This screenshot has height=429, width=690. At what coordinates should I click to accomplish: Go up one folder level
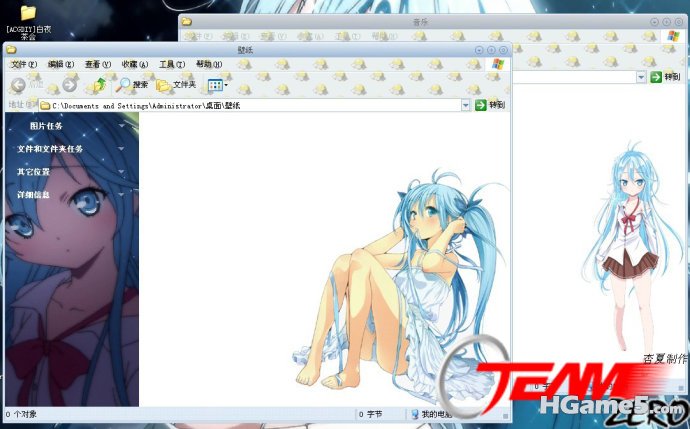pyautogui.click(x=98, y=85)
